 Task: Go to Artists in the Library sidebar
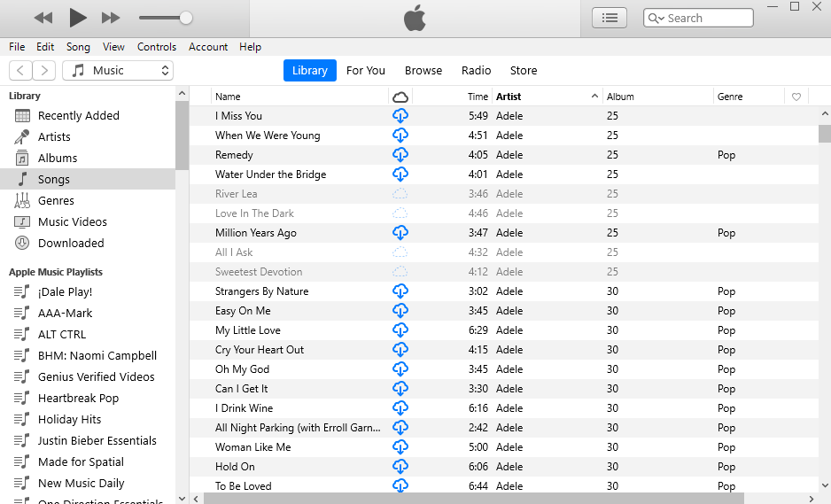(54, 137)
